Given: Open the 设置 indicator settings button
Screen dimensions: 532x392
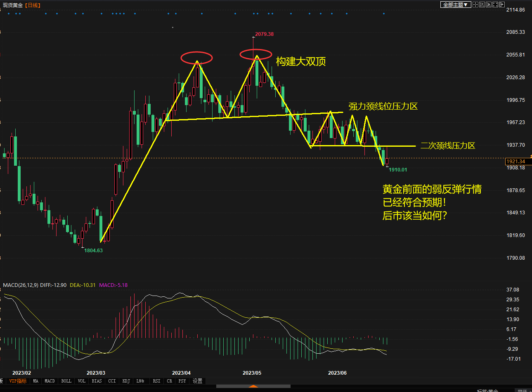Looking at the screenshot, I should click(x=198, y=381).
